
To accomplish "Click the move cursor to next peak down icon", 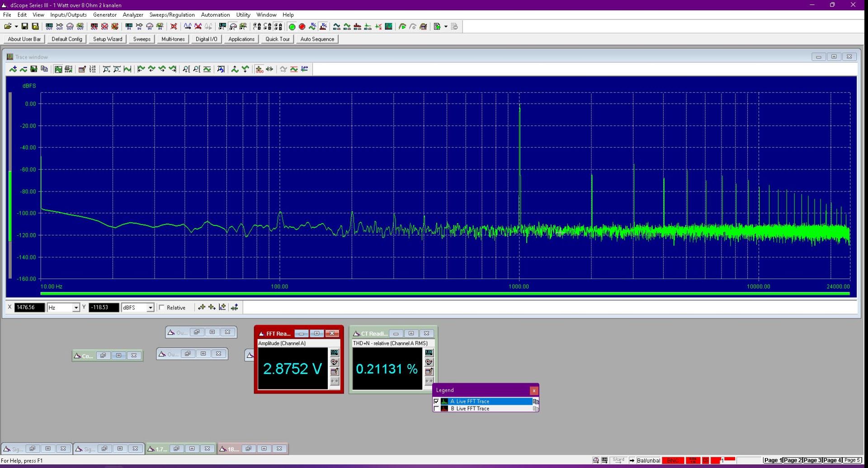I will pos(245,69).
